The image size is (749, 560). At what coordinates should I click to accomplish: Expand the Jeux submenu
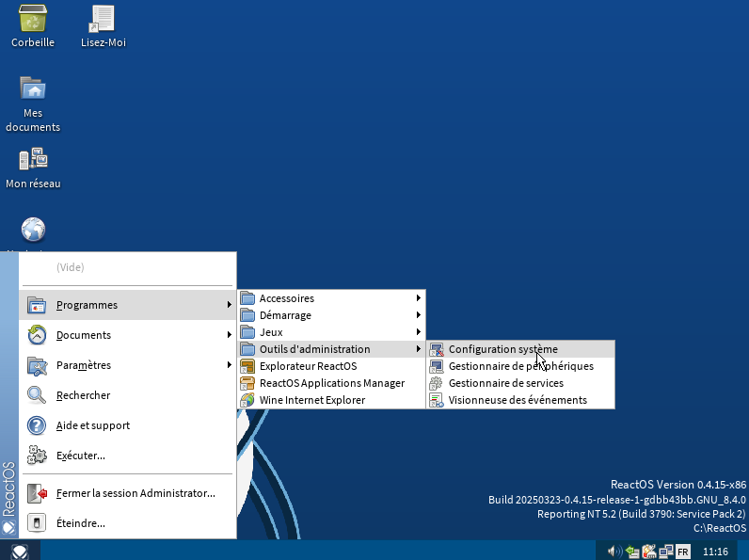click(271, 332)
